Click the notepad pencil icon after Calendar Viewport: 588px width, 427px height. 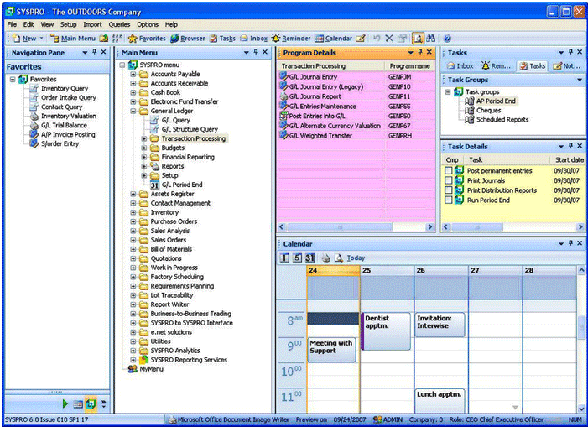pos(360,38)
